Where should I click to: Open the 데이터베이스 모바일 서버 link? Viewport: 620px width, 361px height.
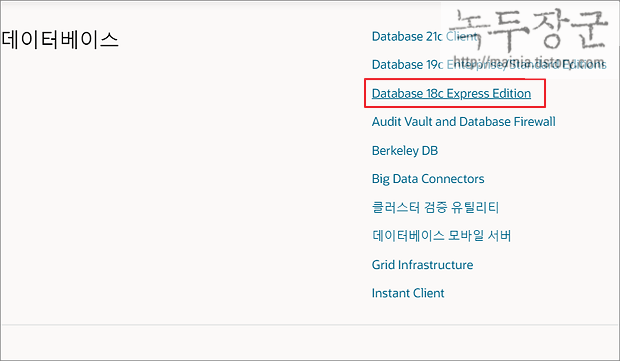442,236
